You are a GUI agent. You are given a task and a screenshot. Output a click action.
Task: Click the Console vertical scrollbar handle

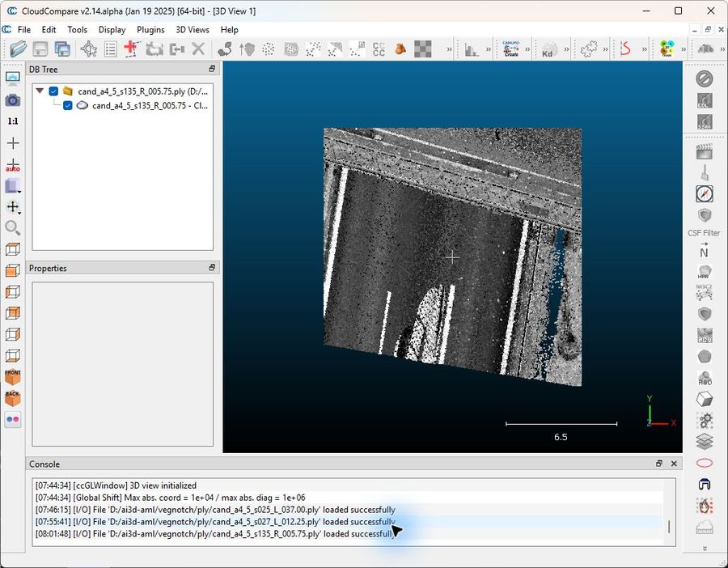point(669,527)
